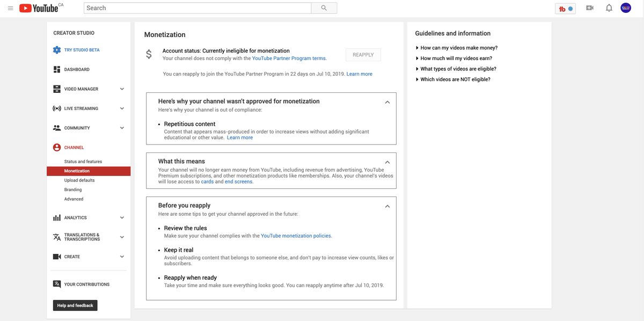Click Help and feedback button
Image resolution: width=644 pixels, height=321 pixels.
coord(75,305)
